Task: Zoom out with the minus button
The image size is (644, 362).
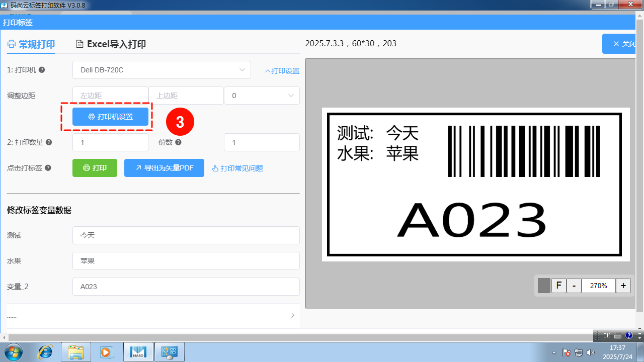Action: (x=574, y=286)
